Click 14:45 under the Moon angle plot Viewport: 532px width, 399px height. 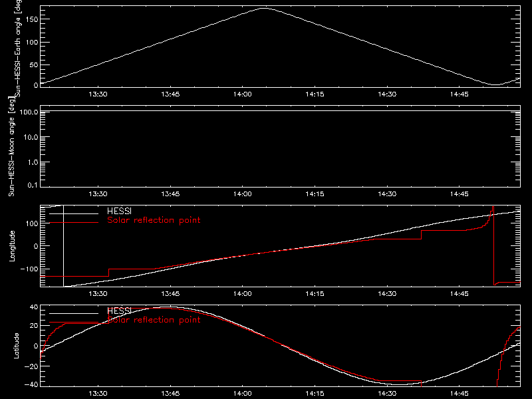[x=460, y=194]
